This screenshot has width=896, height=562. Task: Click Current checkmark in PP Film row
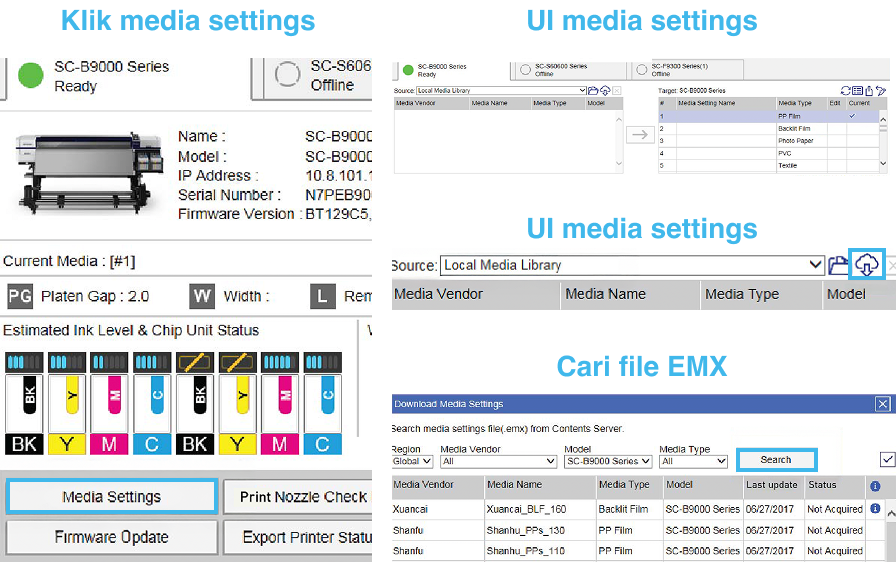852,116
